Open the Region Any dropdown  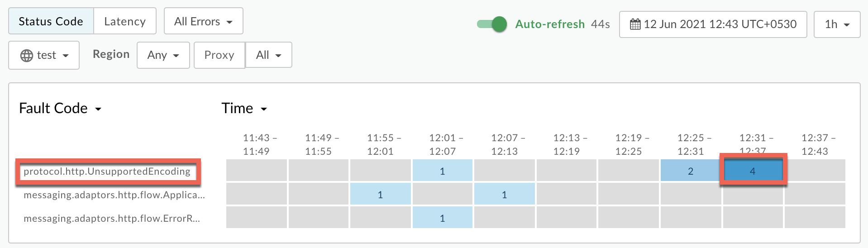point(163,55)
